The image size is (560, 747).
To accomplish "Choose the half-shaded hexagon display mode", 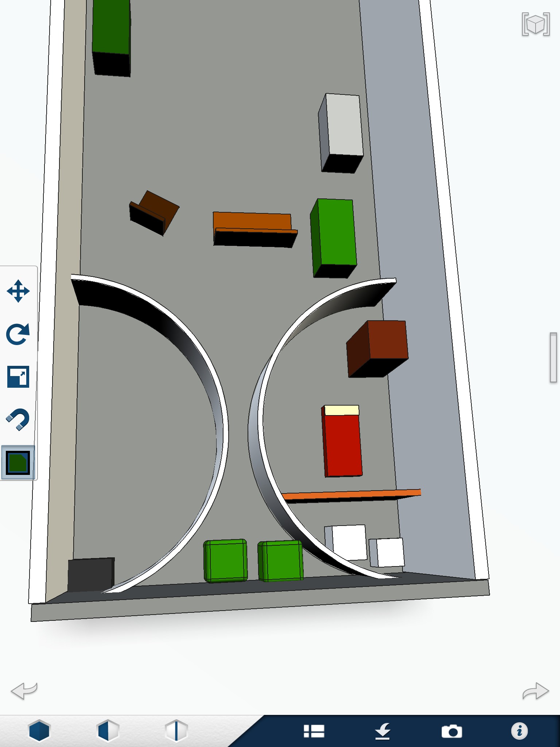I will point(108,731).
